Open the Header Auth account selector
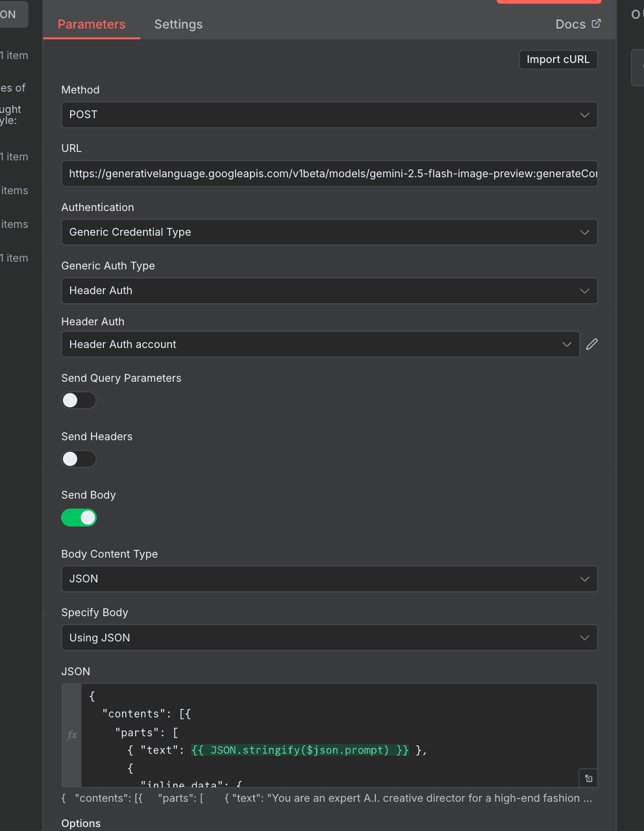This screenshot has height=831, width=644. click(x=319, y=344)
